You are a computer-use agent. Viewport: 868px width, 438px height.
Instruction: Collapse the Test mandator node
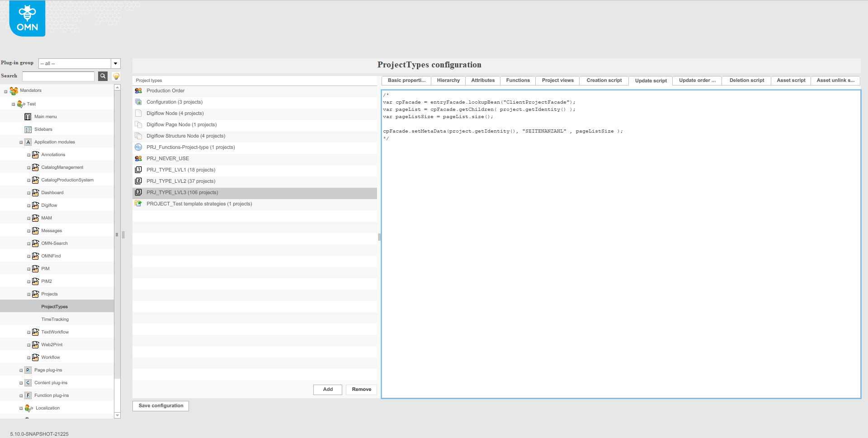(x=13, y=104)
